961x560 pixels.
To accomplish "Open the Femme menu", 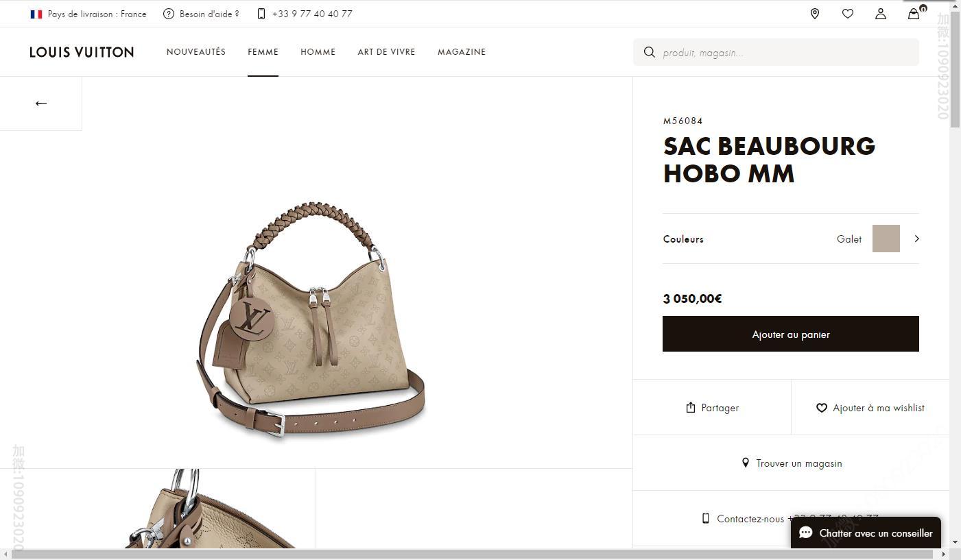I will 263,52.
